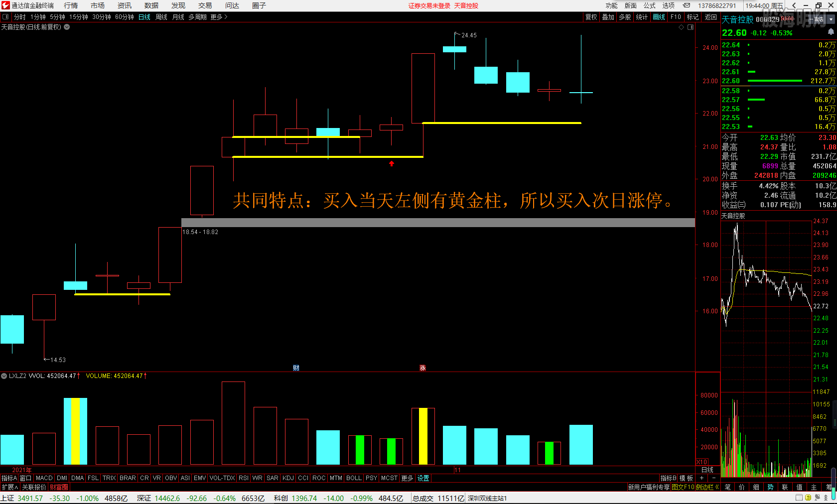Image resolution: width=837 pixels, height=504 pixels.
Task: Click the satellite dish icon in the status bar
Action: coord(818,498)
